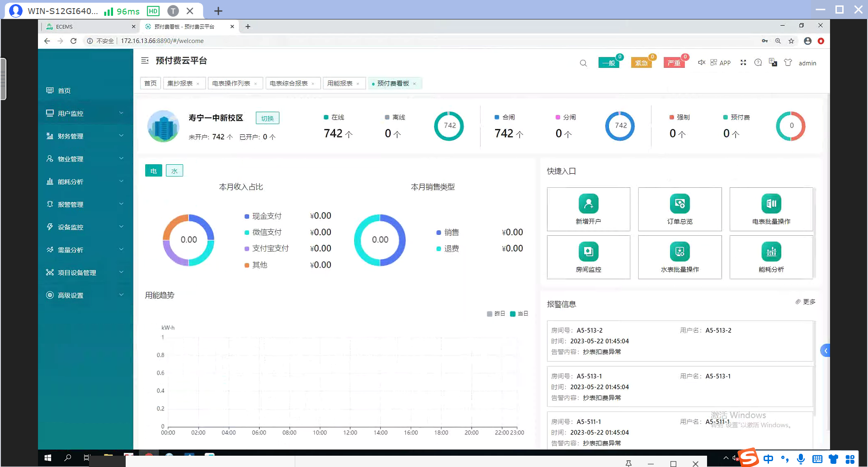This screenshot has height=467, width=868.
Task: Select the 水 toggle button
Action: point(175,171)
